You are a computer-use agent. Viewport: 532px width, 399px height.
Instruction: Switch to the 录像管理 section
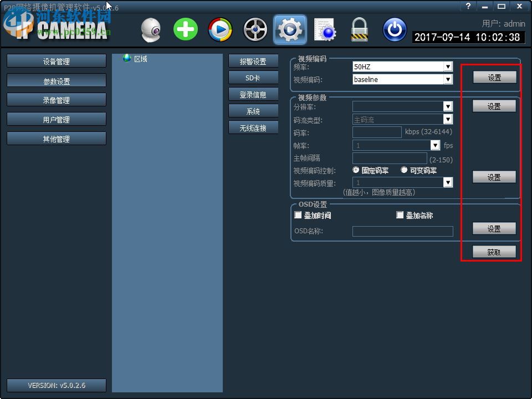click(56, 99)
